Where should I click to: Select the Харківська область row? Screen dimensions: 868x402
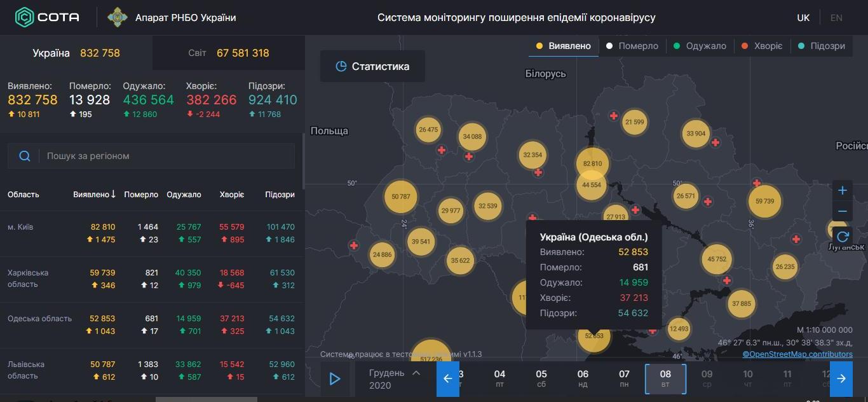[151, 279]
